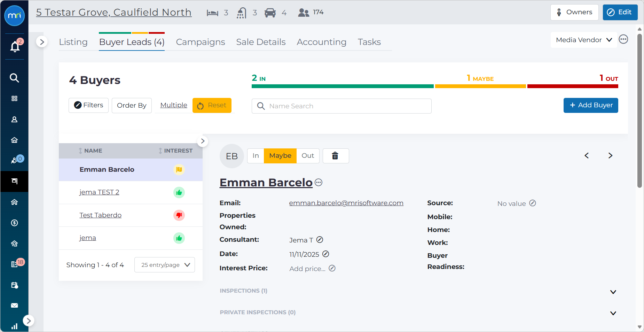Open sidebar task list icon with 18 badge
Screen dimensions: 644x332
[x=14, y=264]
